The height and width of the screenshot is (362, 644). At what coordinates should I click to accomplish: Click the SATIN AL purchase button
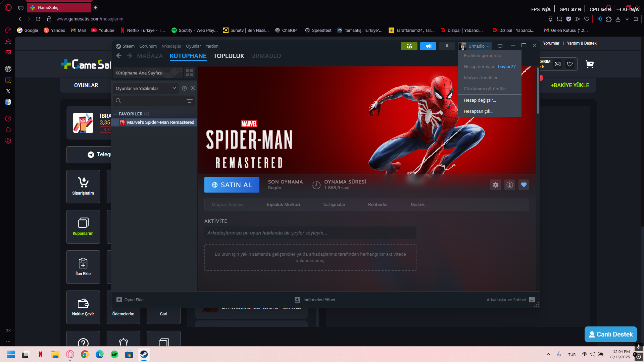point(232,185)
